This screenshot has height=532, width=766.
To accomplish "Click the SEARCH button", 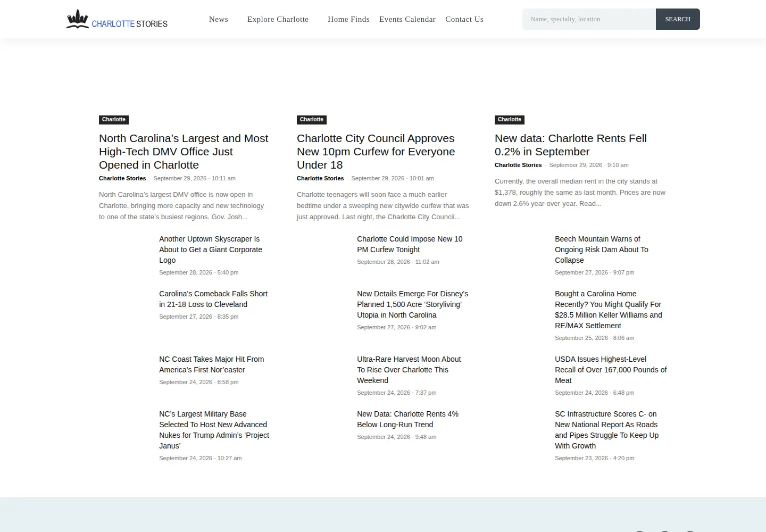I will point(678,19).
